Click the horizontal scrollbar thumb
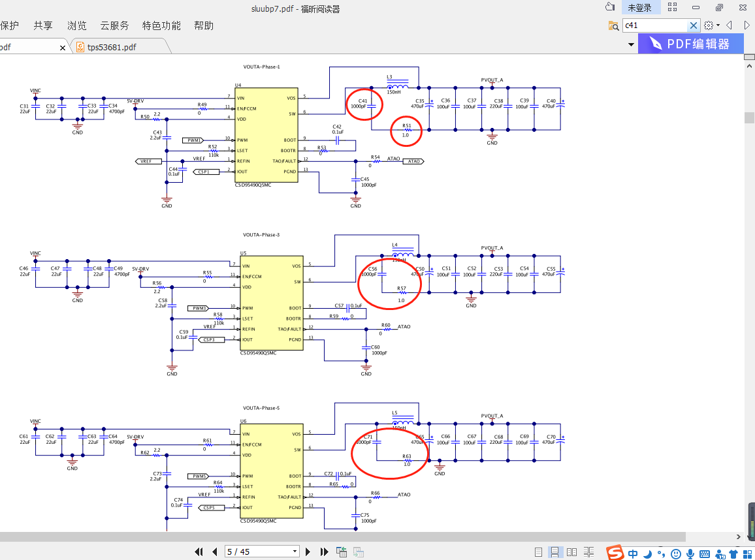This screenshot has height=560, width=755. point(342,537)
